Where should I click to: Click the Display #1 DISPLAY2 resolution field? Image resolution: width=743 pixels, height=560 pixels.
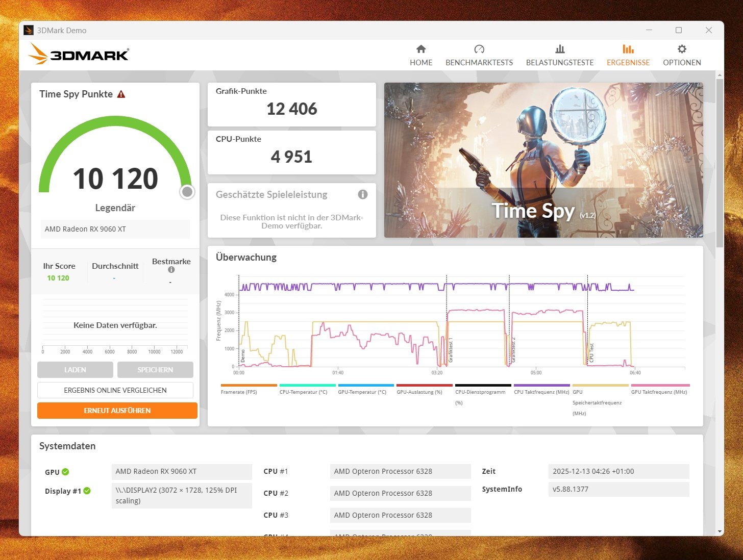click(x=182, y=495)
